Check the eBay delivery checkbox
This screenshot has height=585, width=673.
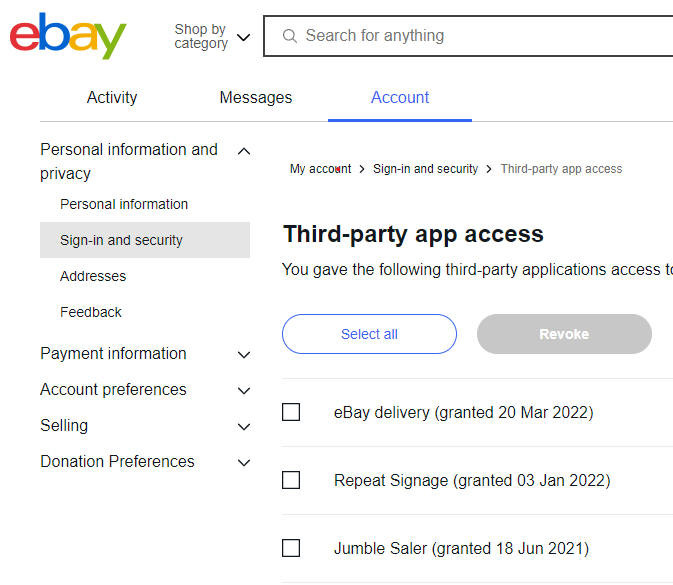[291, 412]
